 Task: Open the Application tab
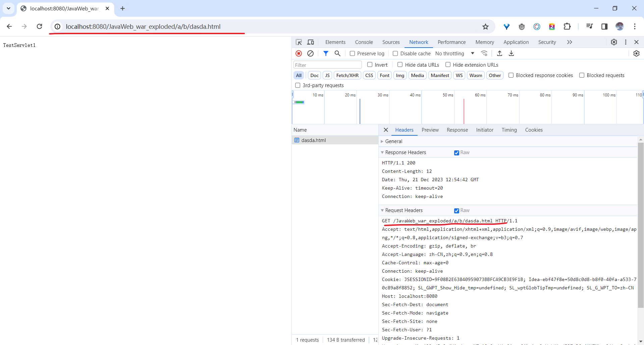coord(516,42)
